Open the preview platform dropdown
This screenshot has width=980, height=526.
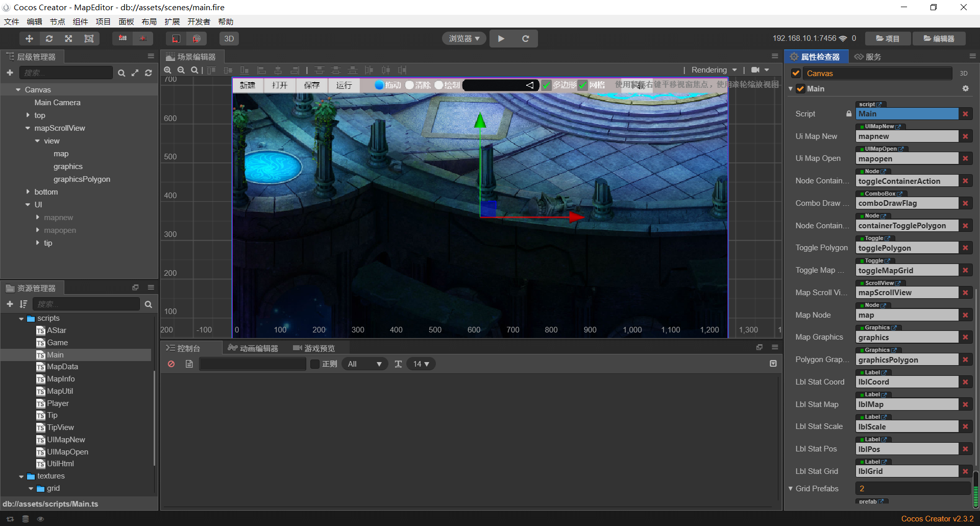[464, 39]
